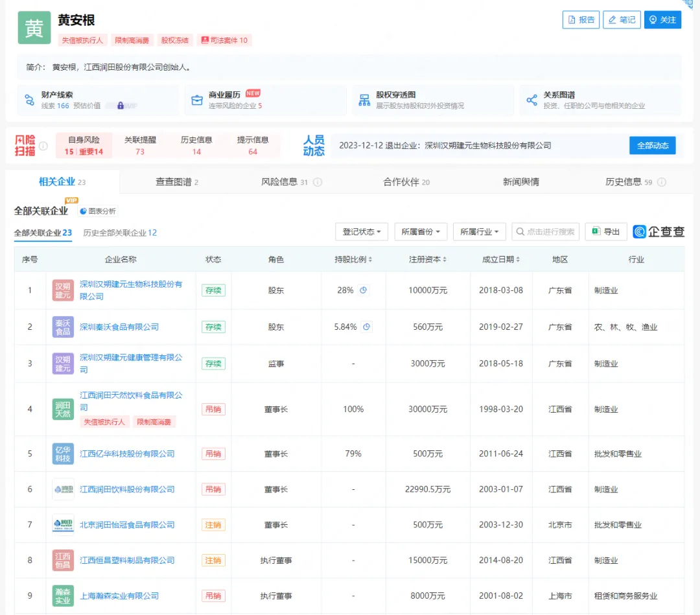Open 江西润田天然饮料食品有限公司 link
Viewport: 700px width, 615px height.
[131, 401]
